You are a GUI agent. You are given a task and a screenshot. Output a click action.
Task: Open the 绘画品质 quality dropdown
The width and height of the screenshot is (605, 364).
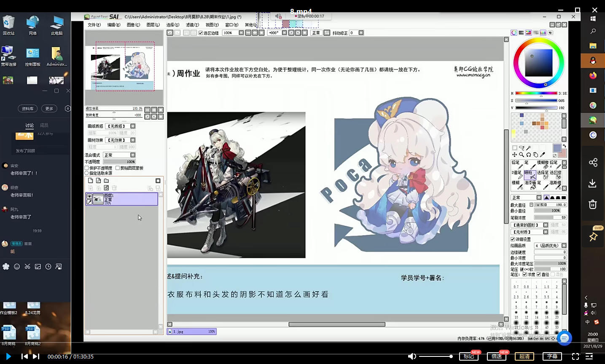(x=564, y=246)
